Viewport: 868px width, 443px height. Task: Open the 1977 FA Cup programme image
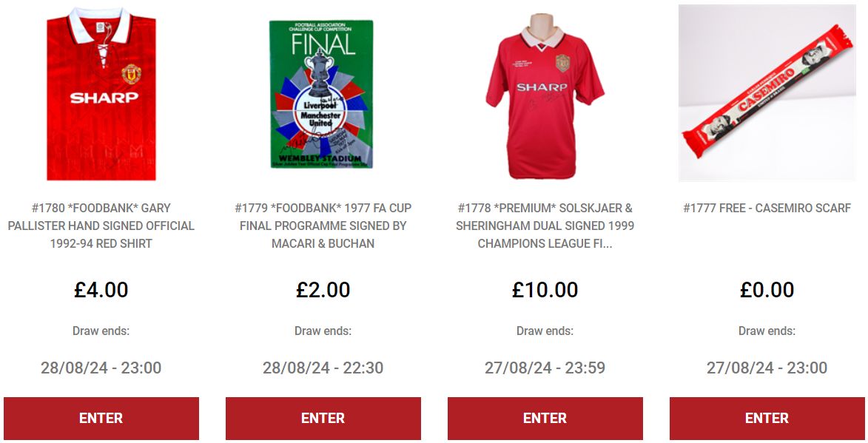(x=321, y=94)
